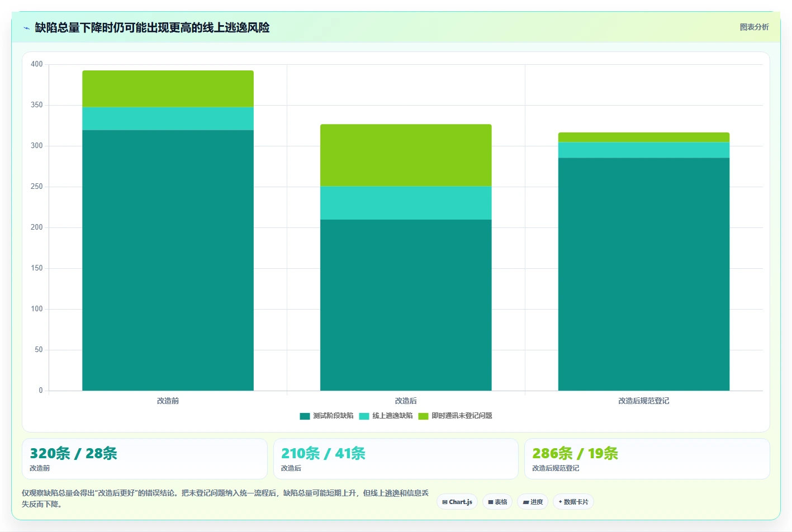Click the green top segment of the 改造后 bar
The width and height of the screenshot is (792, 532).
coord(406,155)
